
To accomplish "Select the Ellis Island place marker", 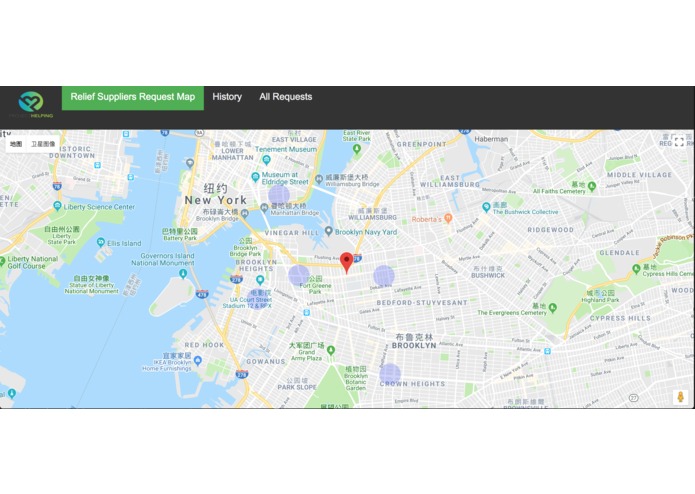I will point(101,242).
